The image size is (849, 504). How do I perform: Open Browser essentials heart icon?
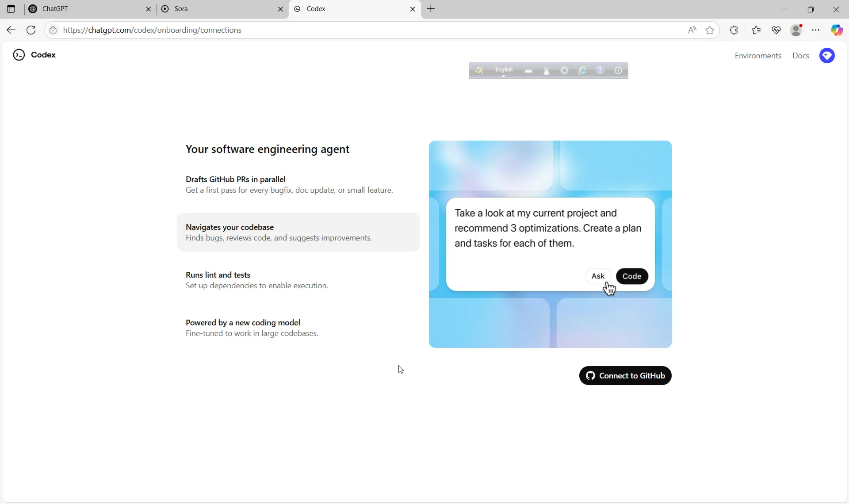pos(776,30)
